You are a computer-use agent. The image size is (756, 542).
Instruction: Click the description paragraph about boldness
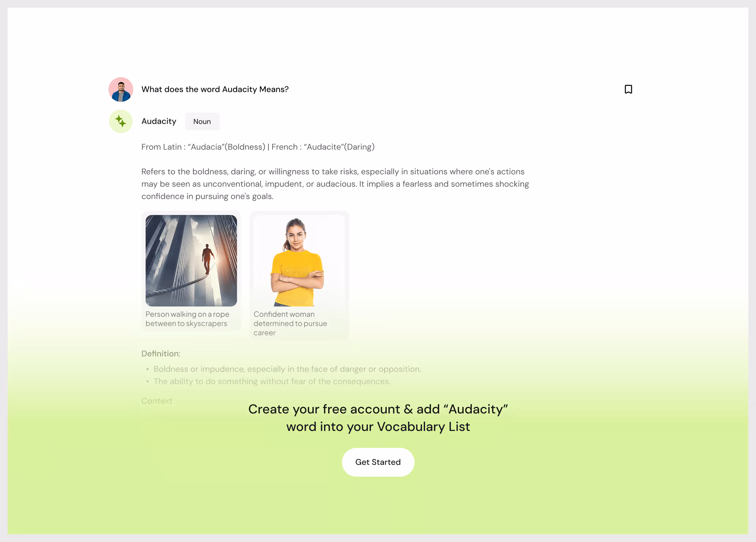[335, 184]
